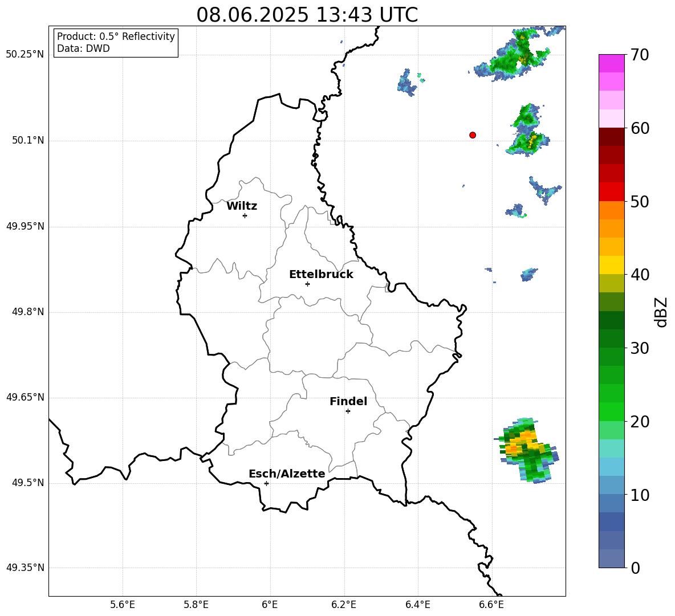675x616 pixels.
Task: Click the Ettelbruck station cross marker
Action: point(307,284)
